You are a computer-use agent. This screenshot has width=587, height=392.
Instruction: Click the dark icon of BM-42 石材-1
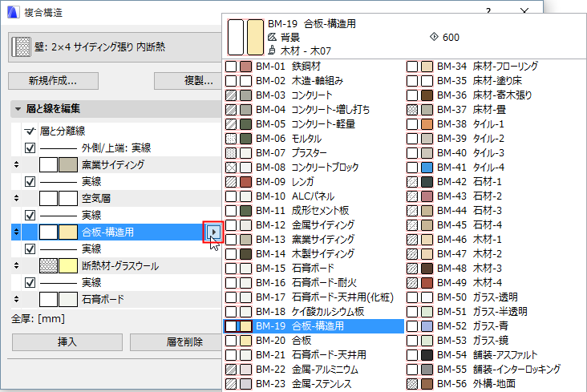(x=427, y=182)
